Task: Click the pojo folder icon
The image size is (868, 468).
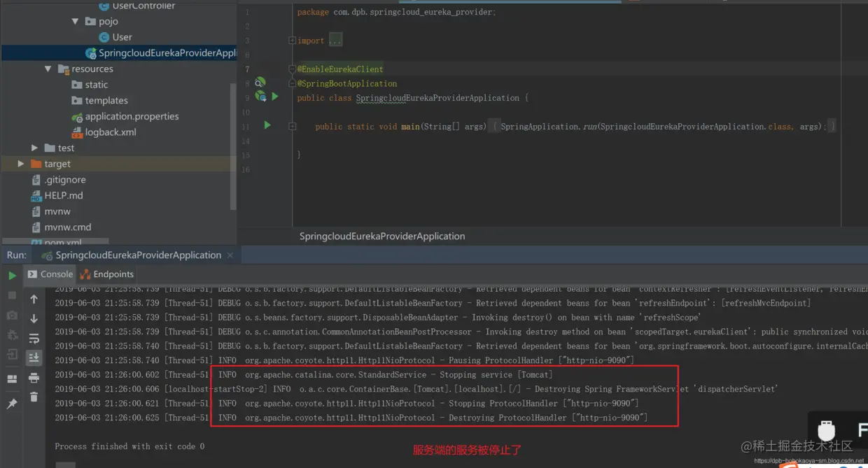Action: (x=90, y=22)
